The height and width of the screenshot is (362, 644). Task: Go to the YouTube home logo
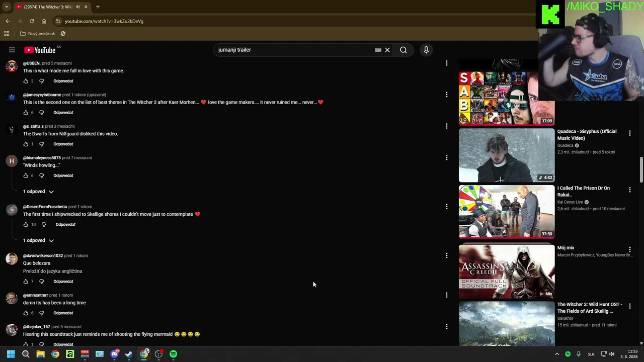[39, 50]
